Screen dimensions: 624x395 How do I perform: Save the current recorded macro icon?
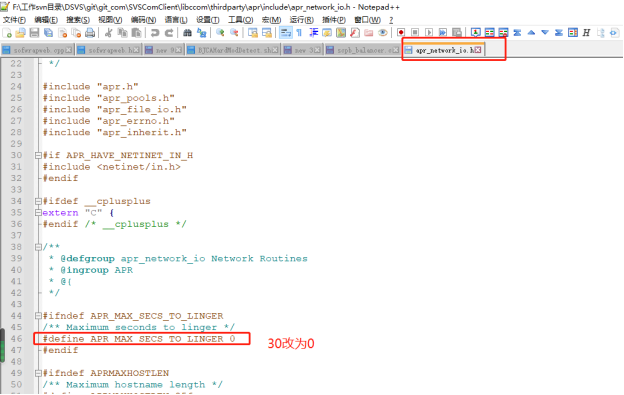point(457,33)
